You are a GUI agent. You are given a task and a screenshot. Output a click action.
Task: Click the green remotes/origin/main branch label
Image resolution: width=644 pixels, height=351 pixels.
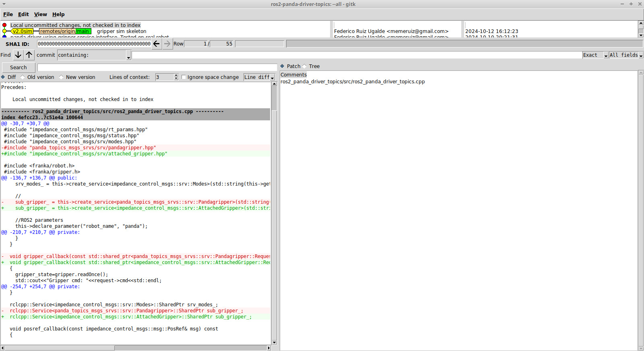coord(65,31)
